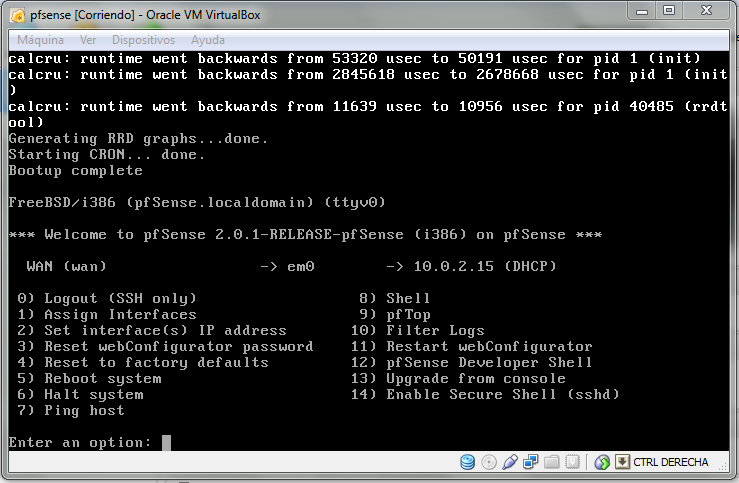Viewport: 739px width, 483px height.
Task: Click the optical CD drive status icon
Action: [x=489, y=462]
